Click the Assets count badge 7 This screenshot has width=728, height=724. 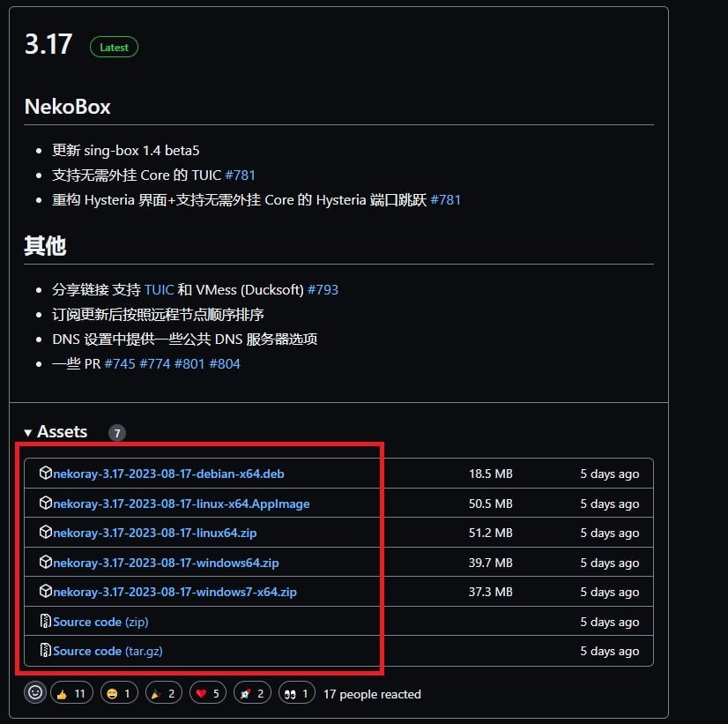(x=117, y=433)
